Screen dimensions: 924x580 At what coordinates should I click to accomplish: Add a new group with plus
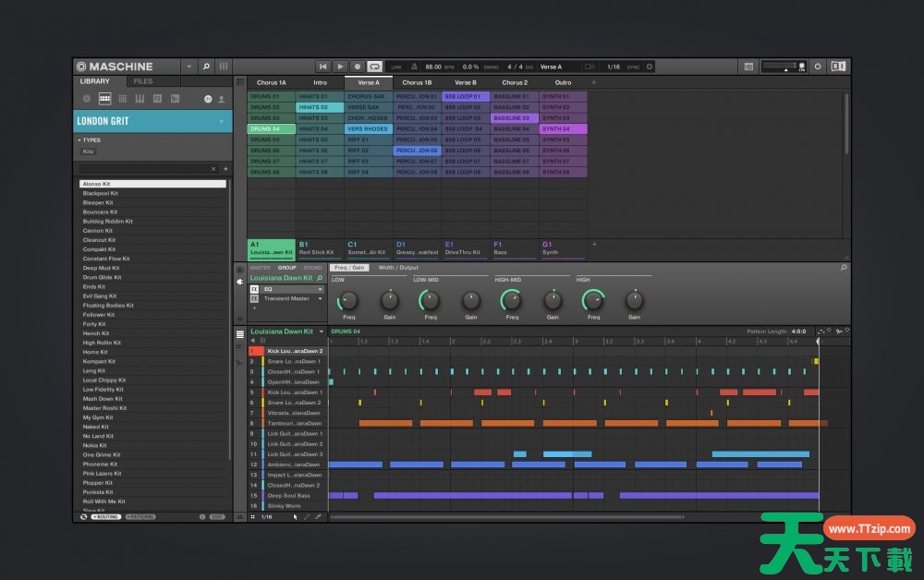594,245
